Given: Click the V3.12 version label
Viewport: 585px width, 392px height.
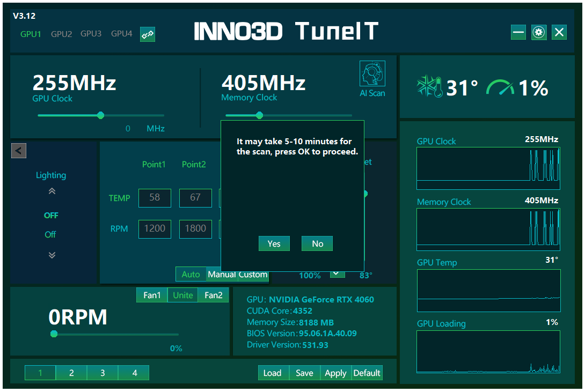Looking at the screenshot, I should click(24, 16).
